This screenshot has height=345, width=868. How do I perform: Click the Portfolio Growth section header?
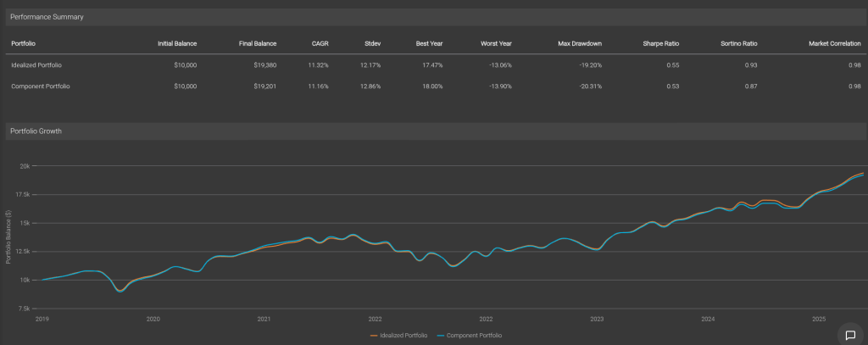(36, 131)
